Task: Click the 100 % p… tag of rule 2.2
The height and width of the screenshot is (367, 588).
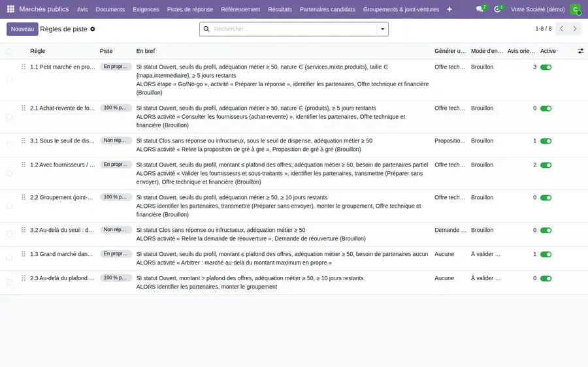Action: tap(116, 197)
